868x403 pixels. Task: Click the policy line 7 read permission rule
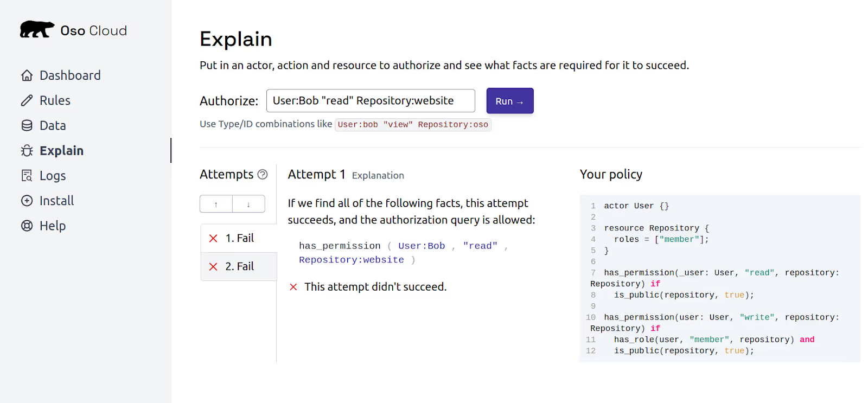(715, 278)
